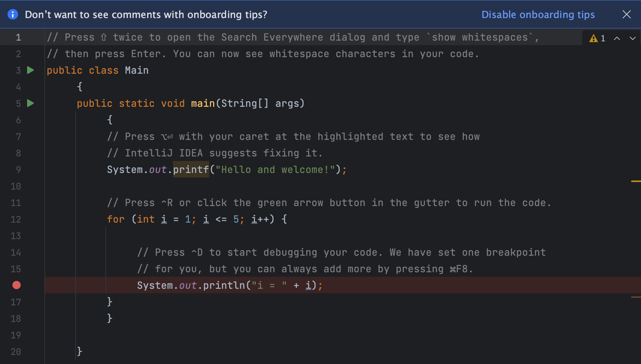The image size is (641, 364).
Task: Click the green run arrow beside class Main
Action: [x=30, y=70]
